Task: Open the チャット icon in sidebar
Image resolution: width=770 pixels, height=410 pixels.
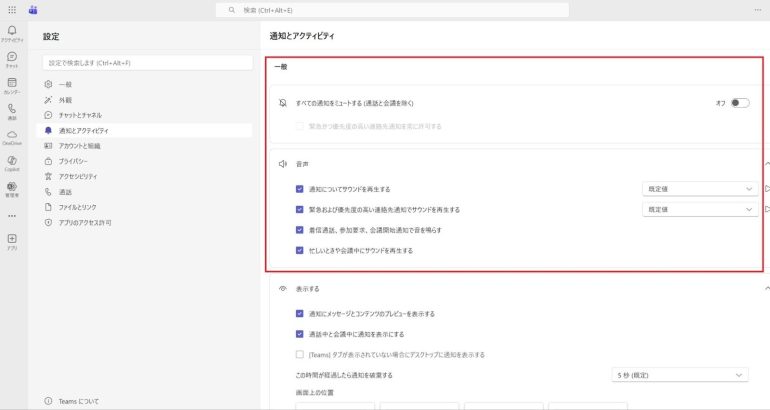Action: [12, 58]
